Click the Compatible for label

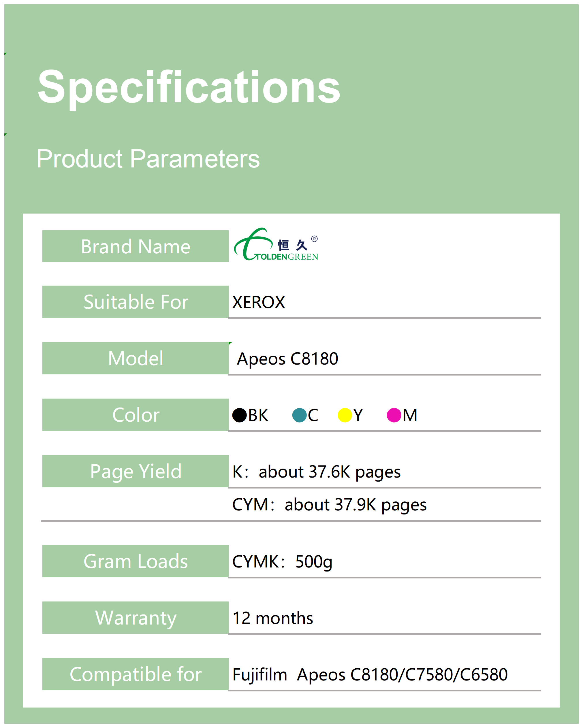[136, 674]
